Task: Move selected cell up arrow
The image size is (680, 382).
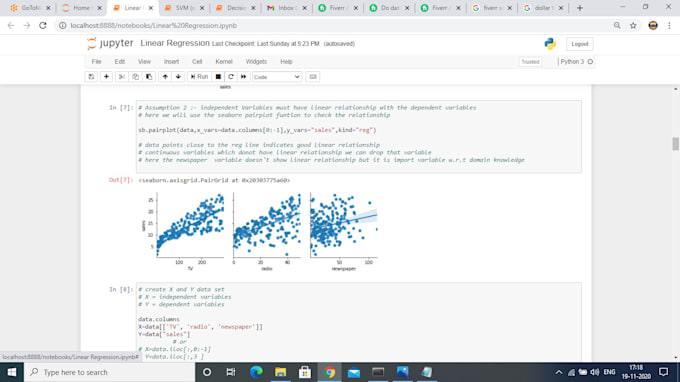Action: [165, 77]
